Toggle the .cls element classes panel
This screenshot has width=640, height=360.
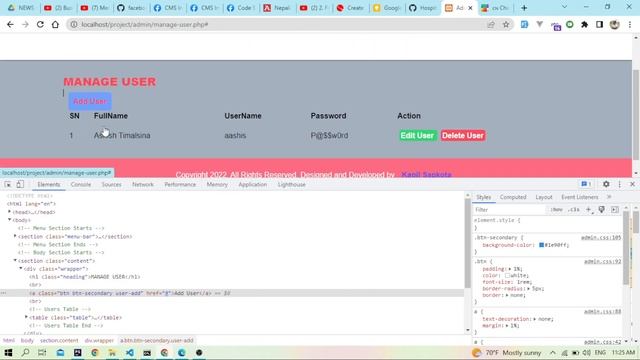[x=574, y=209]
